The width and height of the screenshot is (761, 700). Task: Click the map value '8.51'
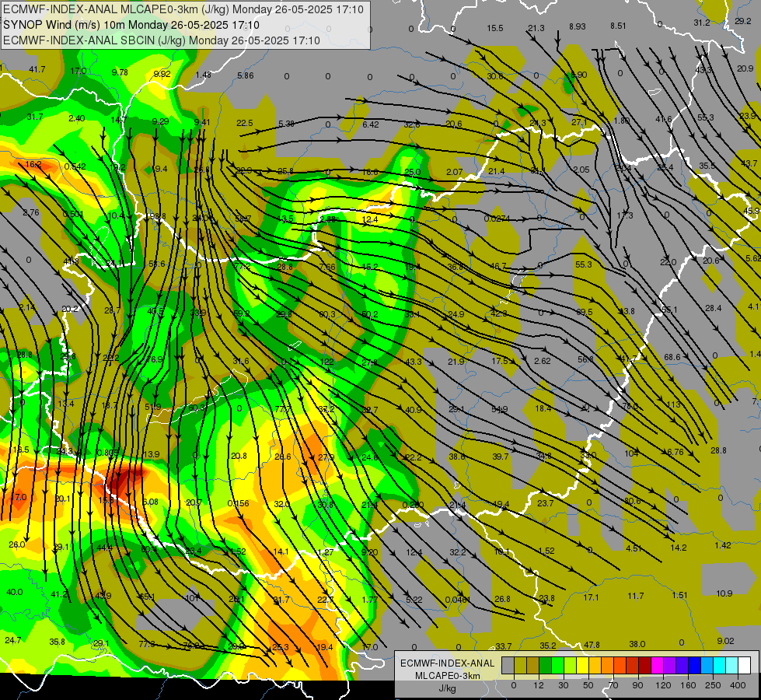(618, 26)
